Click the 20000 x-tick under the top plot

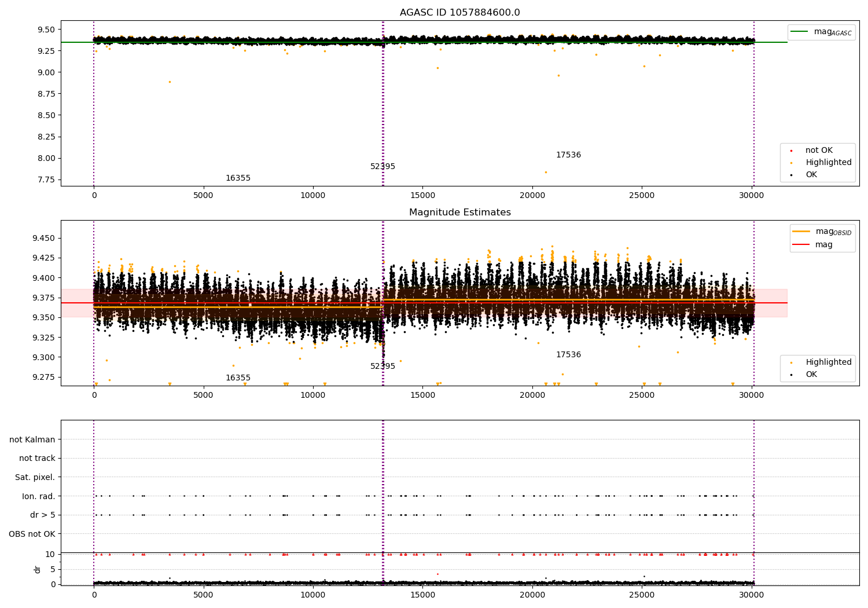pyautogui.click(x=532, y=196)
